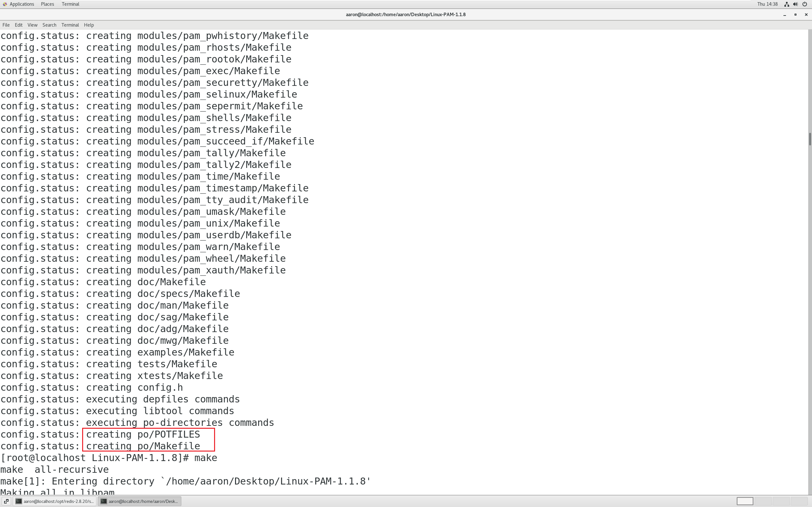Screen dimensions: 812x507
Task: Open the Edit menu
Action: [18, 25]
